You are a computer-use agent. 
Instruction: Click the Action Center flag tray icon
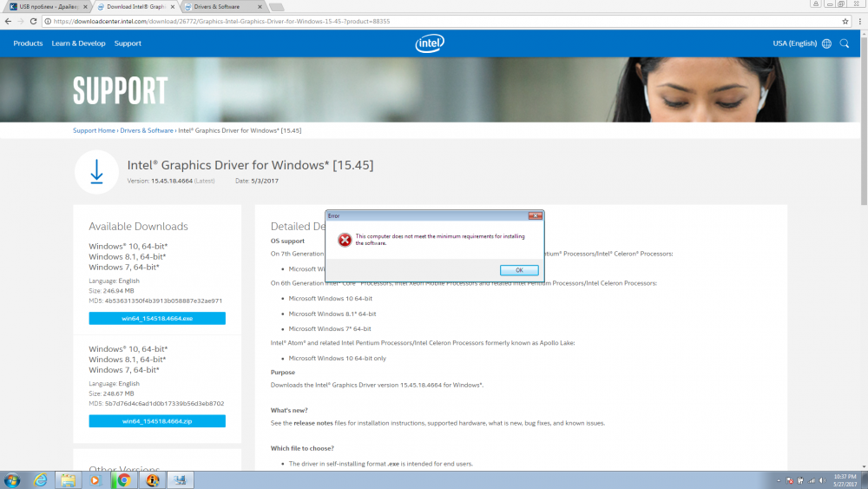tap(789, 480)
